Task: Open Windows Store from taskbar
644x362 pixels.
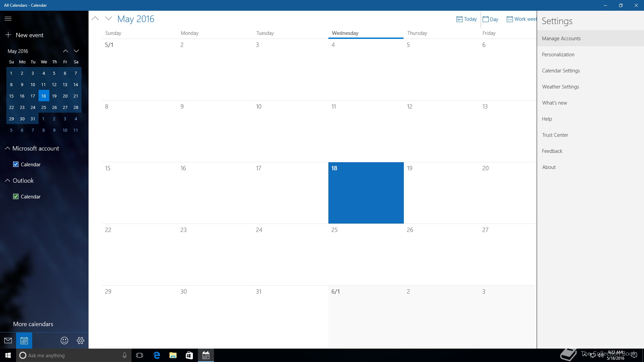Action: [189, 355]
